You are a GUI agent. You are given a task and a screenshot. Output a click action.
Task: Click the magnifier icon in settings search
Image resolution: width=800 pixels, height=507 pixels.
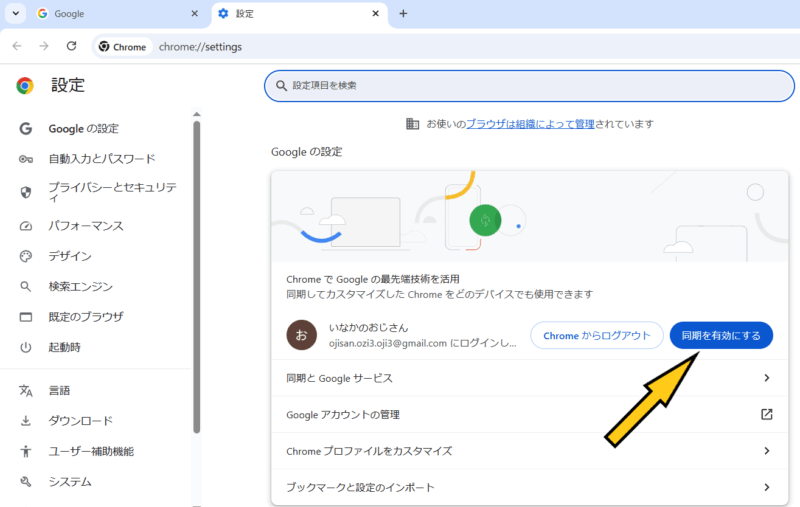[281, 86]
